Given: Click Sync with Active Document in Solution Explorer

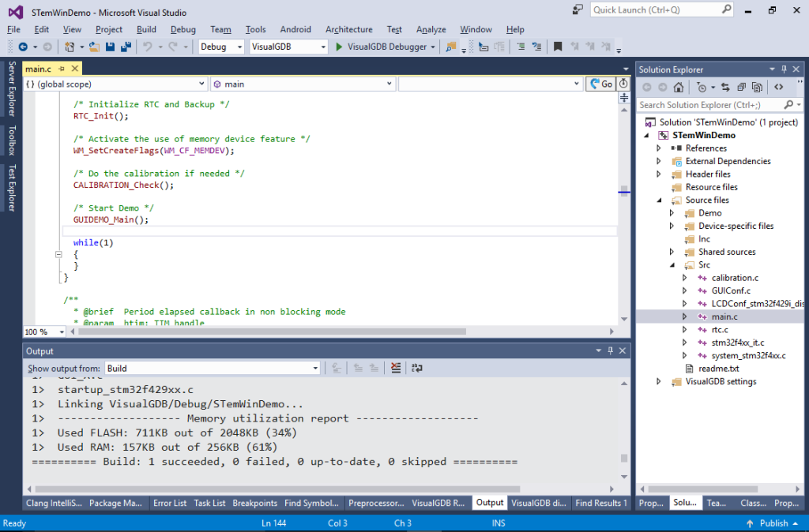Looking at the screenshot, I should (726, 88).
